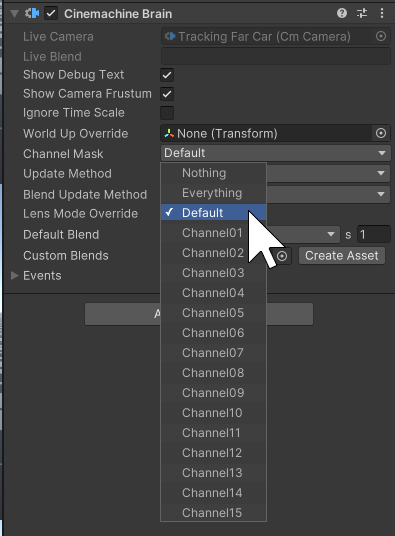Select Channel14 from the list
This screenshot has height=536, width=395.
(214, 493)
